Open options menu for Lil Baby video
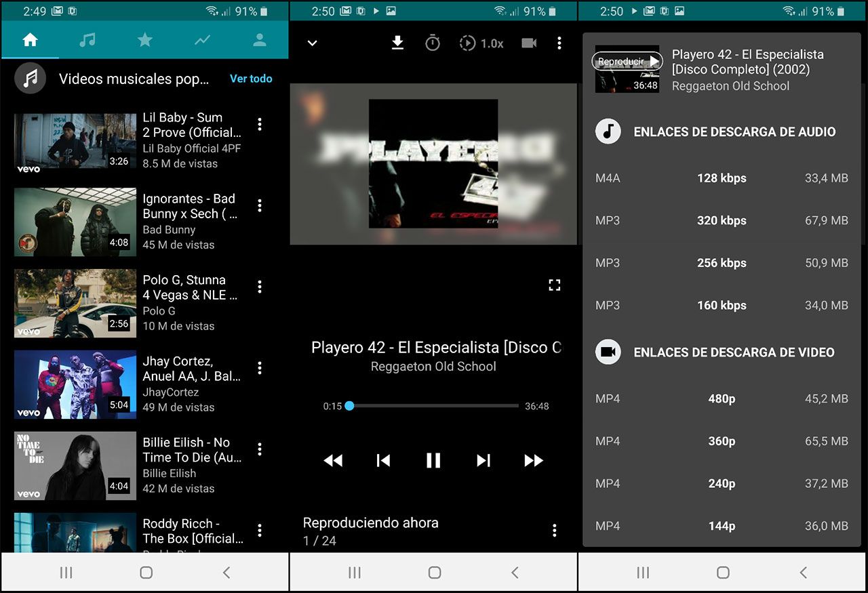The width and height of the screenshot is (868, 593). [260, 124]
